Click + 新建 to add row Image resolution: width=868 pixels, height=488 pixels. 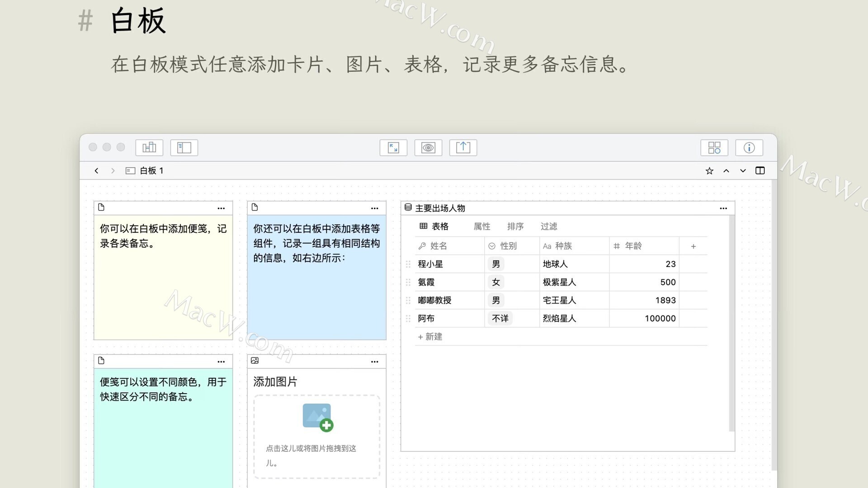(x=430, y=337)
